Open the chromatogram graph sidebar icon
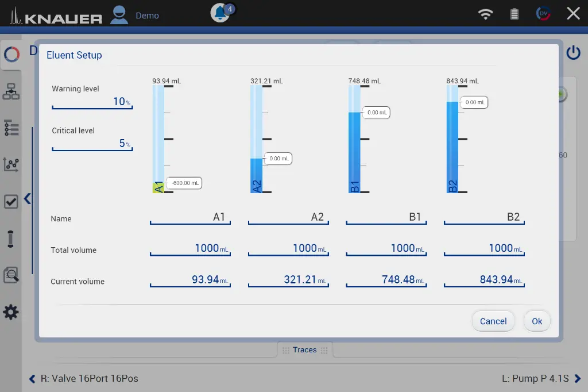Screen dimensions: 588x392 [x=11, y=164]
